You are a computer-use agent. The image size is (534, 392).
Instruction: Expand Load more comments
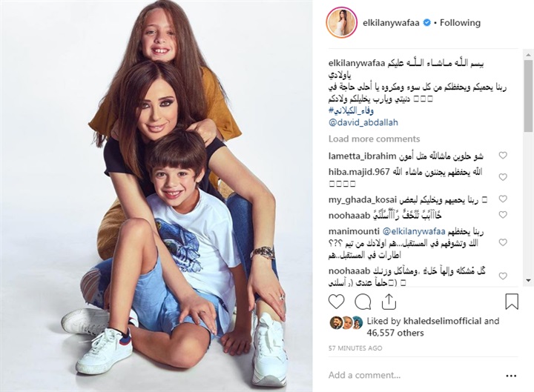coord(374,139)
